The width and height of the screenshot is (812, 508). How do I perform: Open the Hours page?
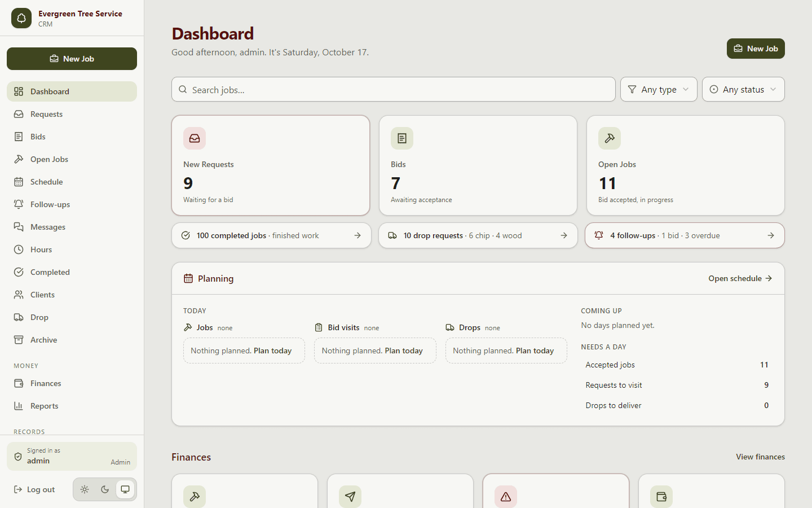click(72, 249)
